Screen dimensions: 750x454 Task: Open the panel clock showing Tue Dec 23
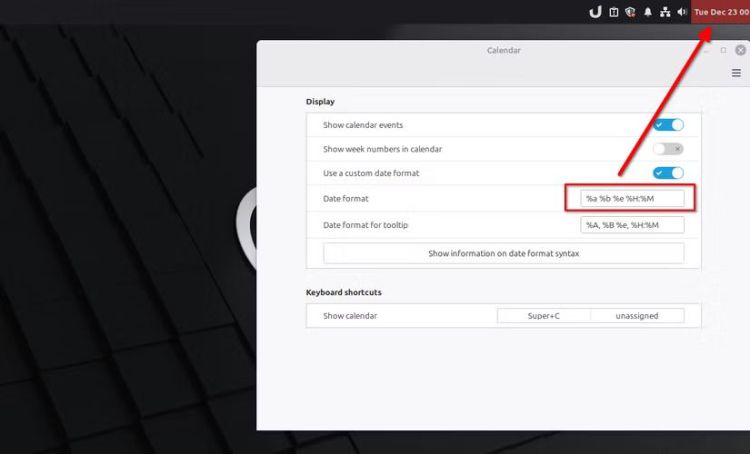(721, 12)
